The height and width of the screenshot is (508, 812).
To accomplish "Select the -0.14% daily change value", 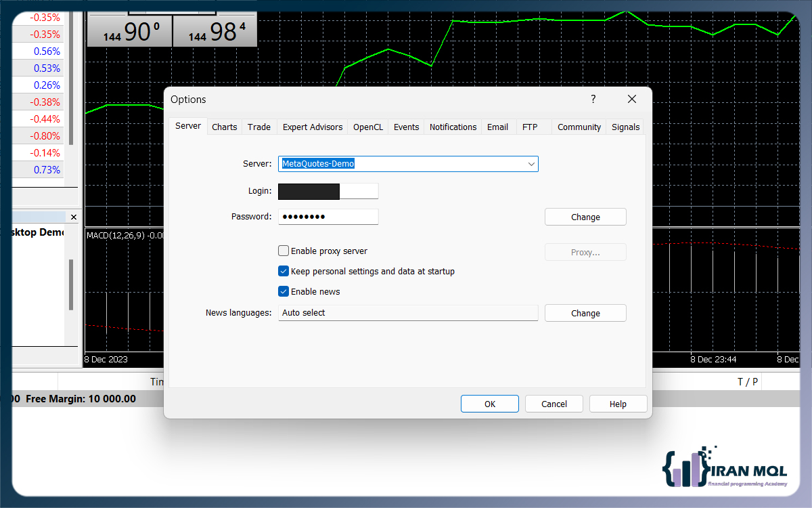I will (x=45, y=153).
